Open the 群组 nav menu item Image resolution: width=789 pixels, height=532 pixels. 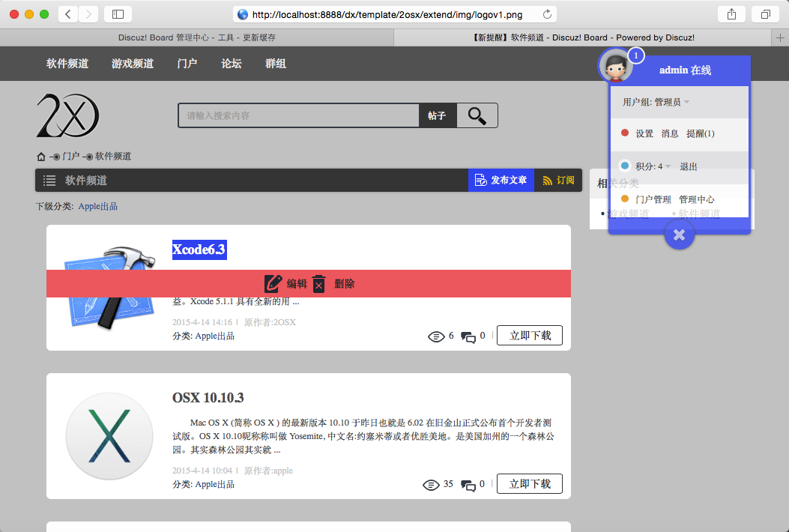[x=276, y=64]
